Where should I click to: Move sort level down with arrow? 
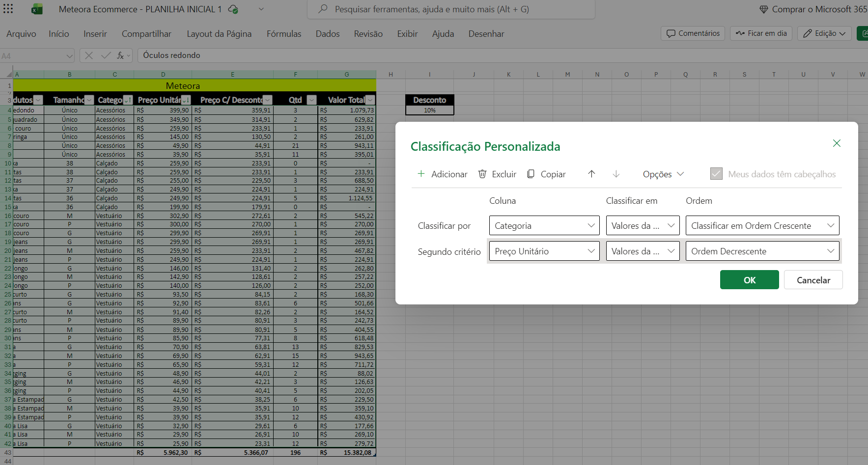616,174
